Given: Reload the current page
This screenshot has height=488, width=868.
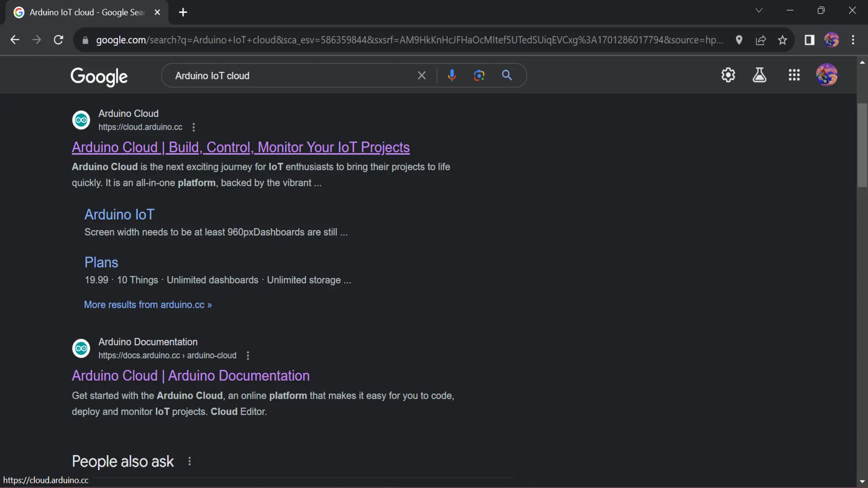Looking at the screenshot, I should click(x=58, y=40).
